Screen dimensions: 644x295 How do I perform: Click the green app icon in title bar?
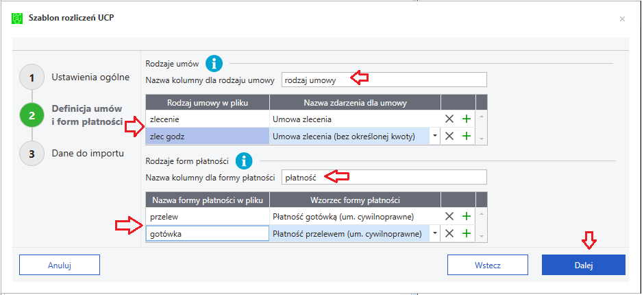tap(17, 18)
